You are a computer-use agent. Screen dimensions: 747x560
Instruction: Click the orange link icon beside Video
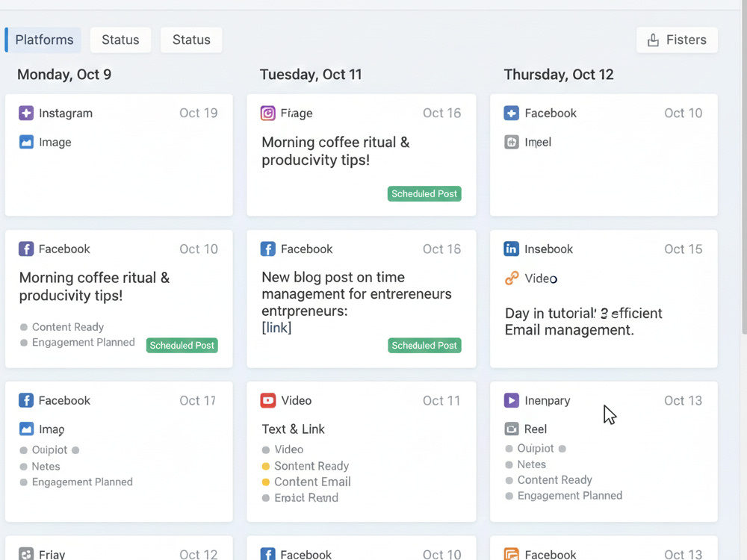(512, 278)
